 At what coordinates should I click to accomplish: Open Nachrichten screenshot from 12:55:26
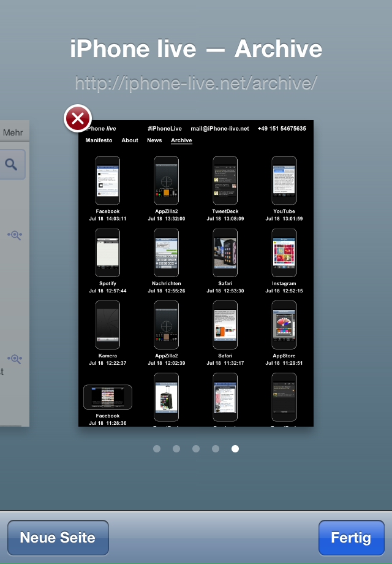[x=167, y=253]
